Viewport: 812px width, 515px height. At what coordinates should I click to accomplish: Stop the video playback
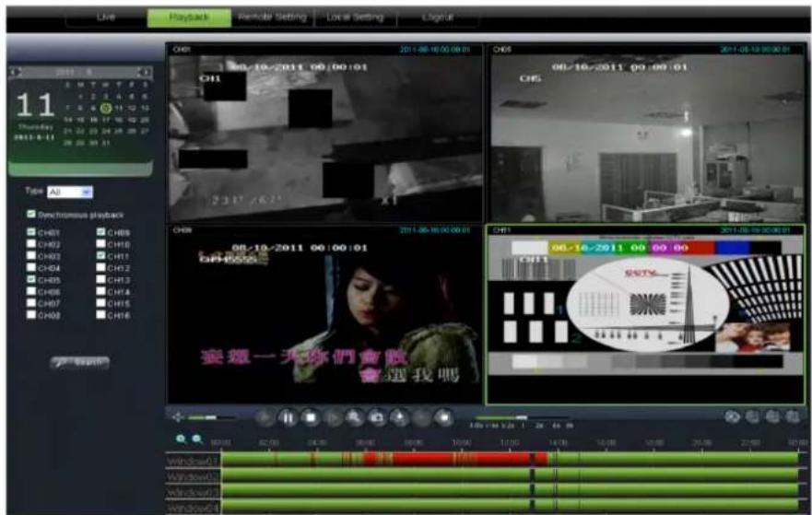[311, 417]
